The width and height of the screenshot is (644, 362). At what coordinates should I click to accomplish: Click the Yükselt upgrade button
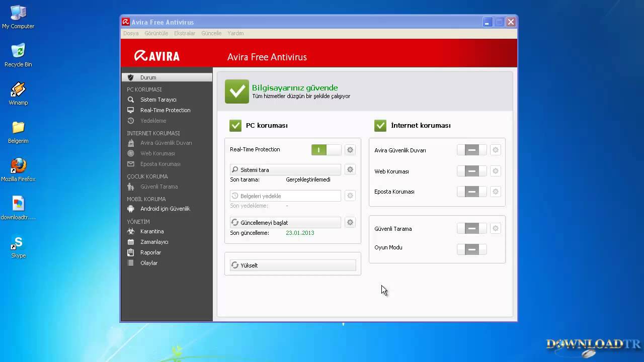point(293,265)
